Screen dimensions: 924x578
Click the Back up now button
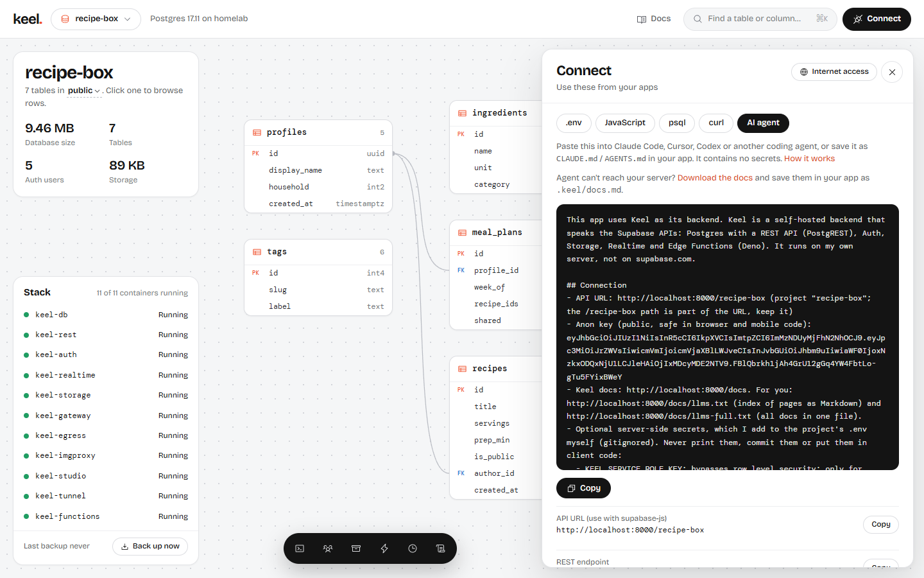150,547
